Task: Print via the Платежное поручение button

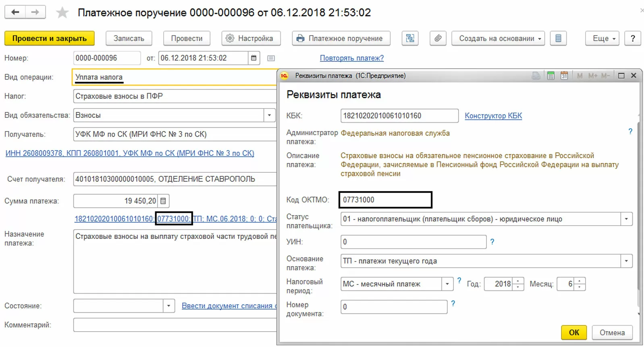Action: point(341,38)
